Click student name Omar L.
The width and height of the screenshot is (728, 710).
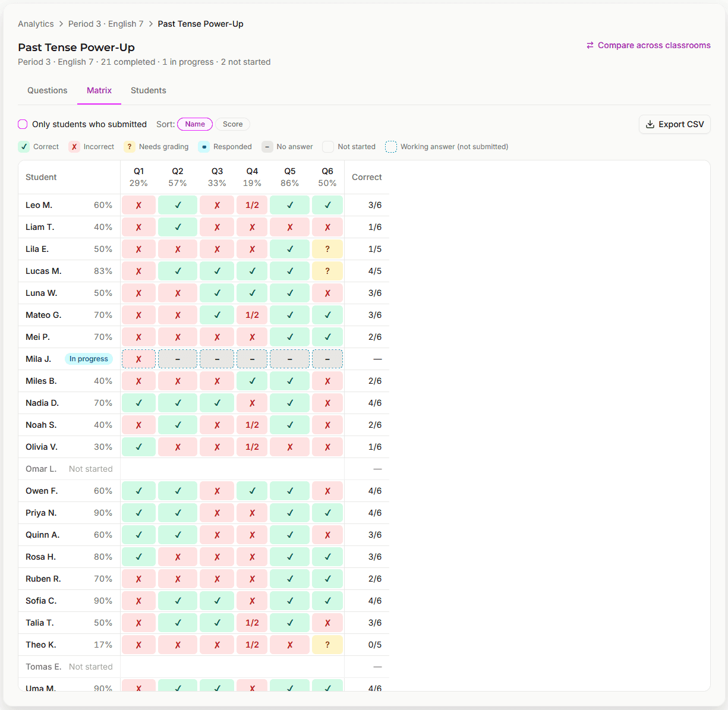tap(41, 469)
